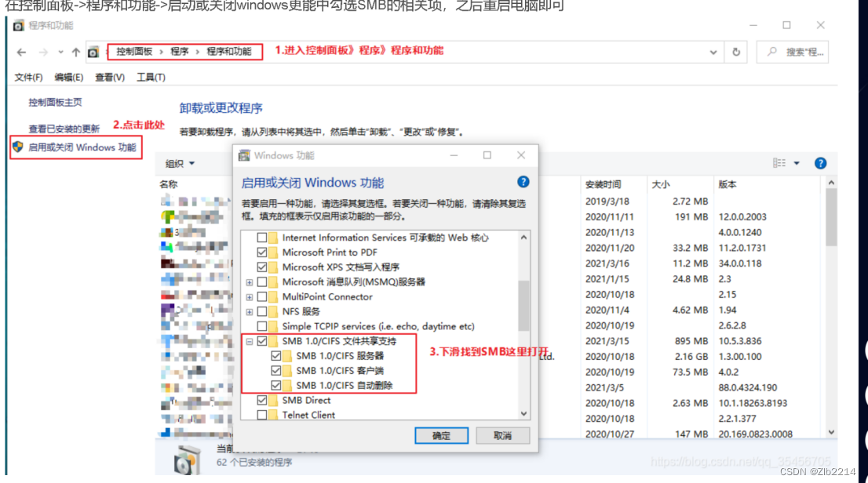Screen dimensions: 868x483
Task: Click folder icon of Microsoft Print to PDF
Action: pyautogui.click(x=273, y=252)
